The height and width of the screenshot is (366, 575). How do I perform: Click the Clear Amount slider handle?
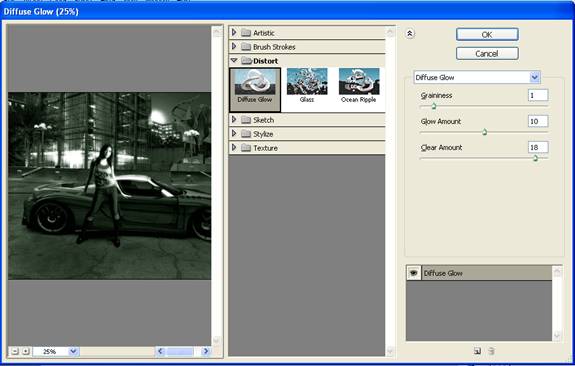coord(535,158)
